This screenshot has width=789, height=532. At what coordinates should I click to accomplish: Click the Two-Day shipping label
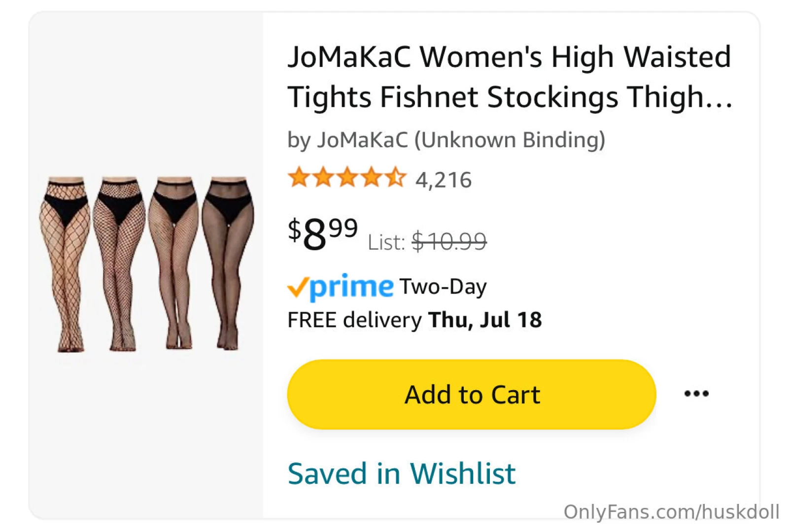(x=443, y=287)
